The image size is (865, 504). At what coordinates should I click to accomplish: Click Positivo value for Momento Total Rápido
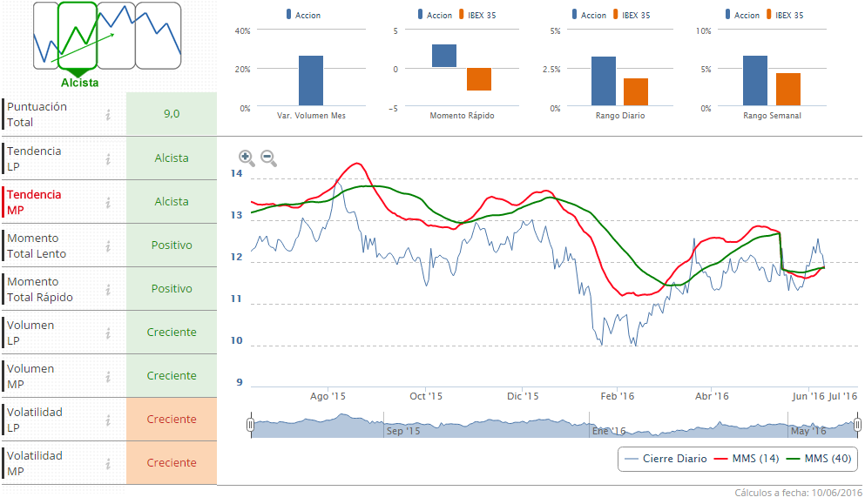(x=172, y=289)
